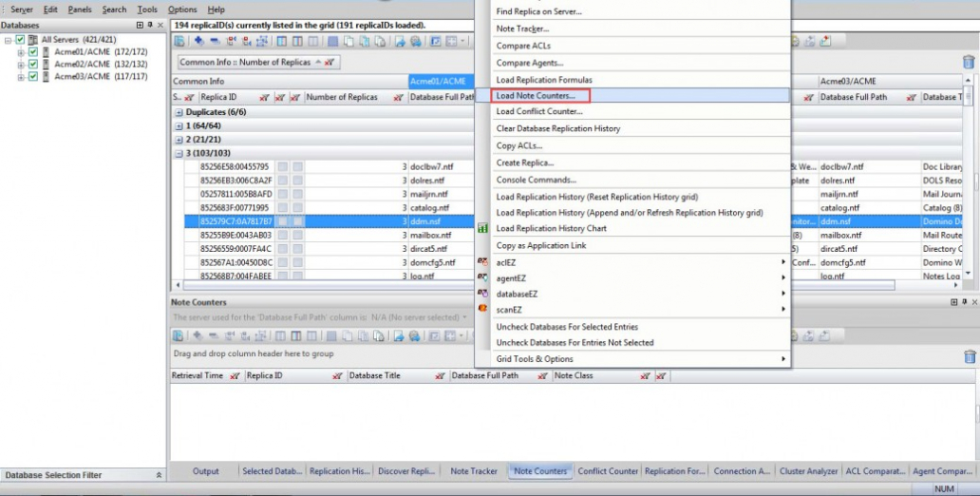The image size is (980, 496).
Task: Click filter icon next to Retrieval Time column
Action: (235, 376)
